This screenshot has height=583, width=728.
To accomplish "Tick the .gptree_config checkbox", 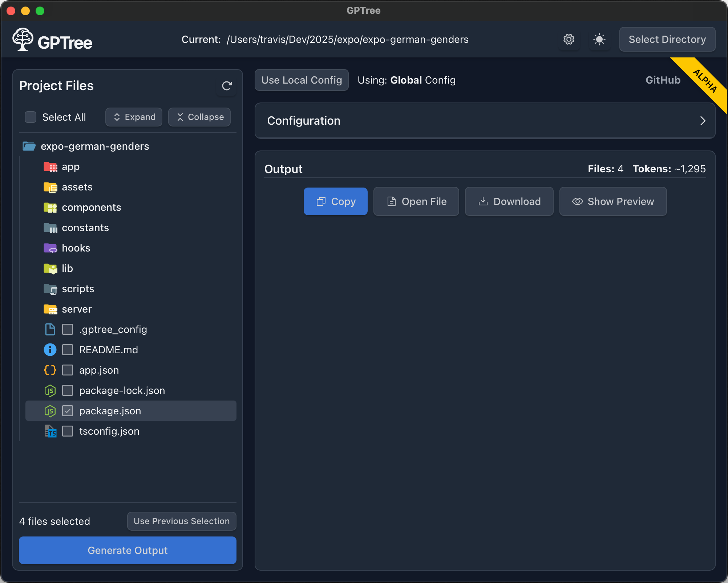I will point(68,330).
